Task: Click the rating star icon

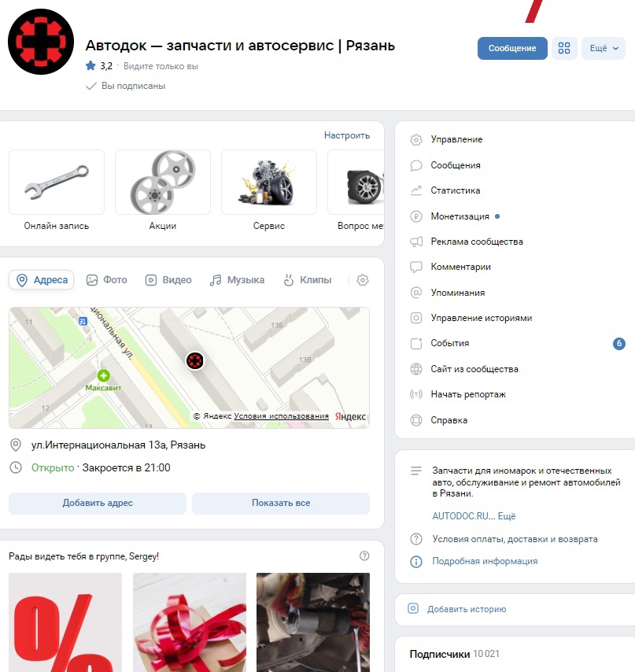Action: (90, 65)
